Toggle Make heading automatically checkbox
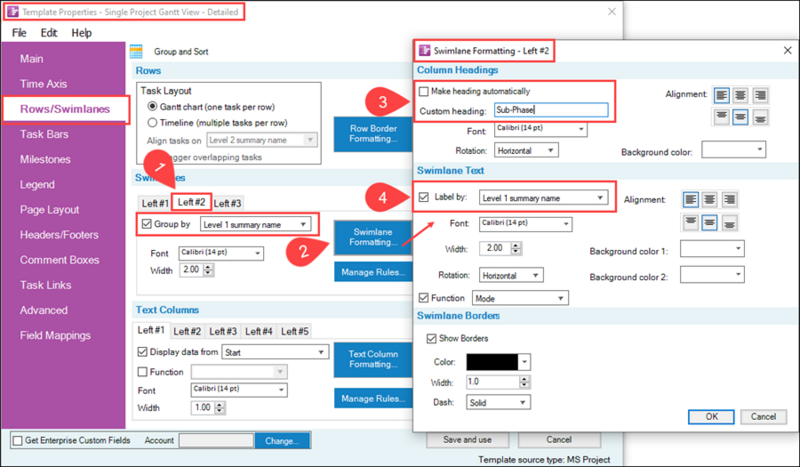This screenshot has width=800, height=467. coord(423,91)
